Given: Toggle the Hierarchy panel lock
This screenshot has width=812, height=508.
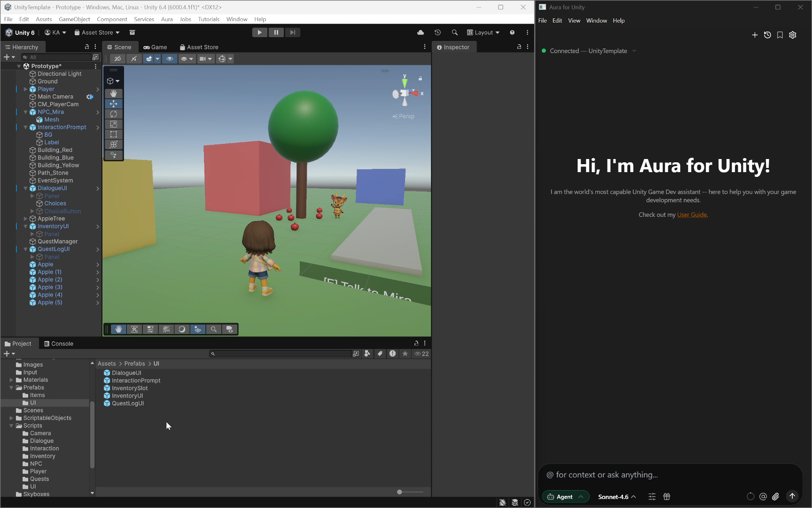Looking at the screenshot, I should (x=87, y=47).
